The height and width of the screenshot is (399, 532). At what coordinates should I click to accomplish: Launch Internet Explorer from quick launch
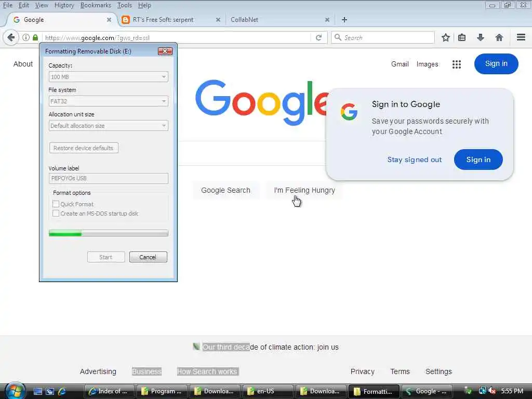(62, 391)
